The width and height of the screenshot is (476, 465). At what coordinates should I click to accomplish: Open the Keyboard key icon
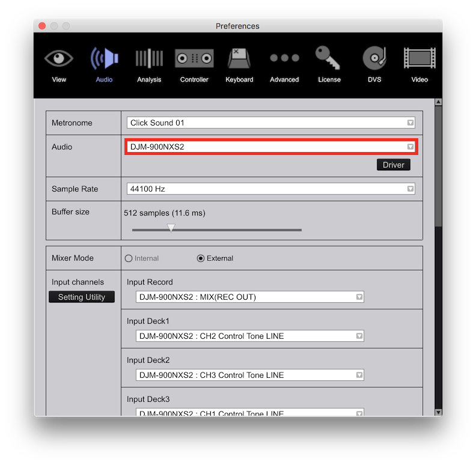(x=239, y=58)
